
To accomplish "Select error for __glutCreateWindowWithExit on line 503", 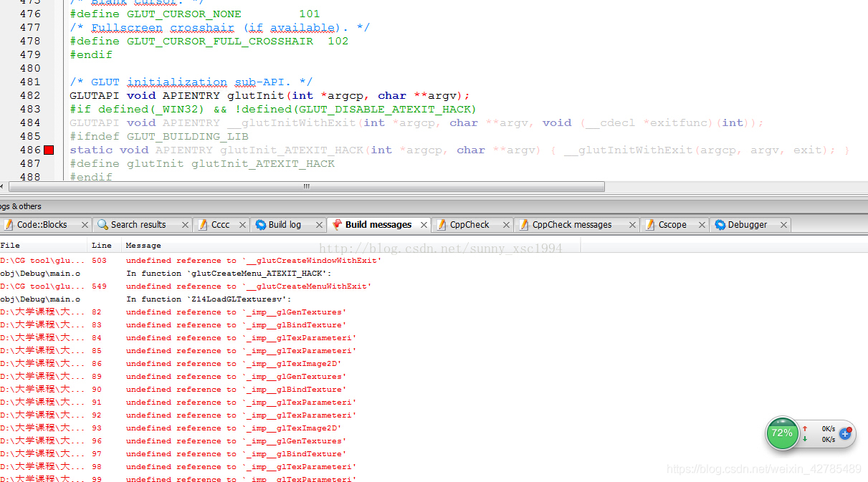I will tap(253, 261).
